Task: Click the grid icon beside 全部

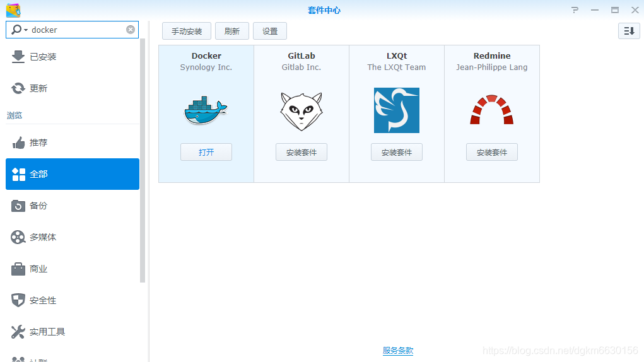Action: pos(18,174)
